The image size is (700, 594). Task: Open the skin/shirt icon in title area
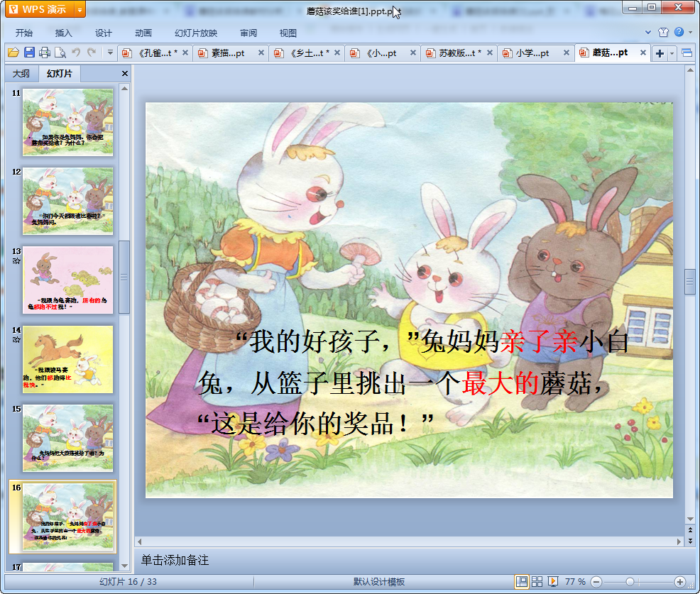[x=663, y=32]
